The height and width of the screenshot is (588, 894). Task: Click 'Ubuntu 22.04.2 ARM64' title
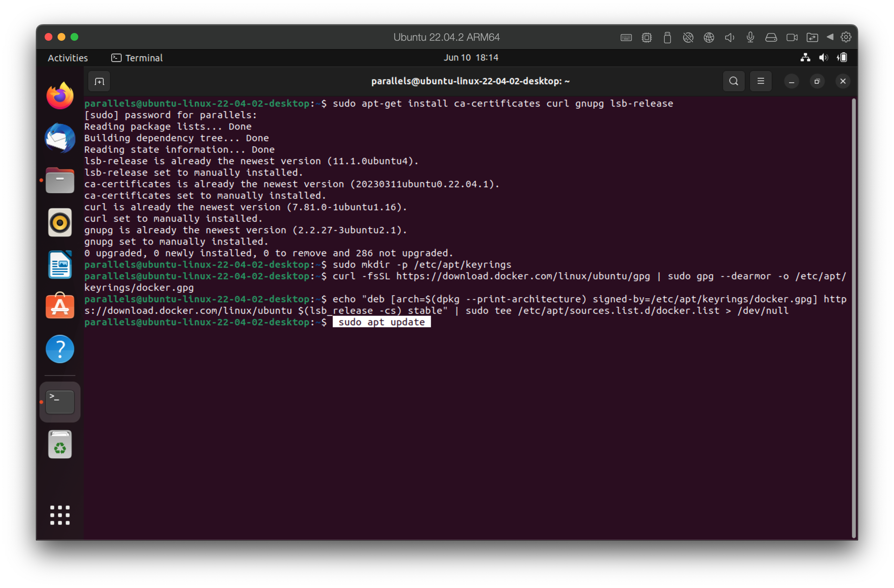coord(446,37)
